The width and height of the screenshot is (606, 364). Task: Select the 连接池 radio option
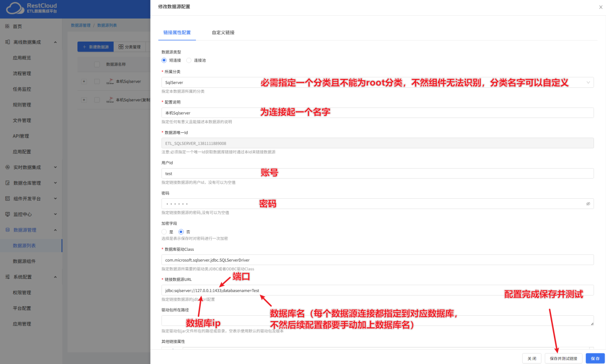[x=189, y=60]
